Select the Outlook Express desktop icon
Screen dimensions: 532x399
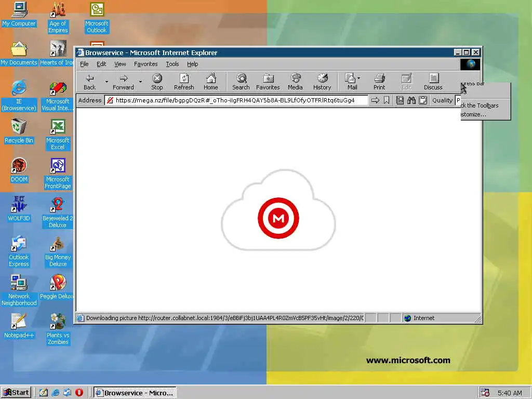tap(19, 251)
